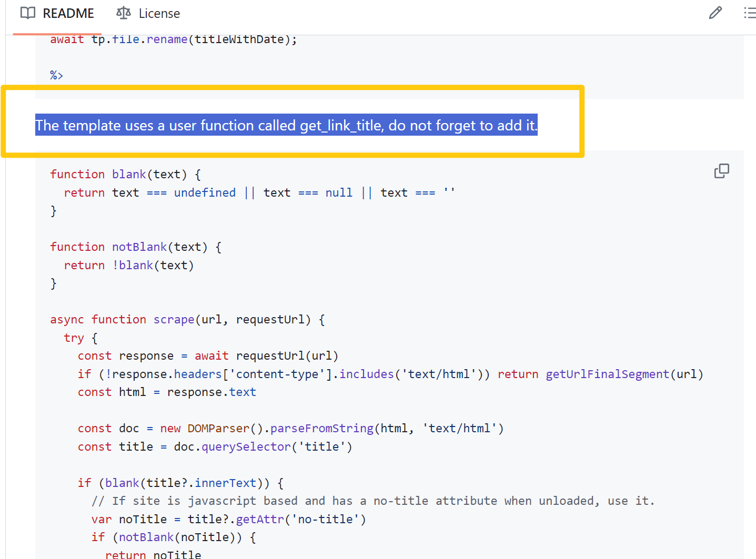
Task: Click 'async function scrape(url, requestUrl)' line
Action: click(187, 319)
